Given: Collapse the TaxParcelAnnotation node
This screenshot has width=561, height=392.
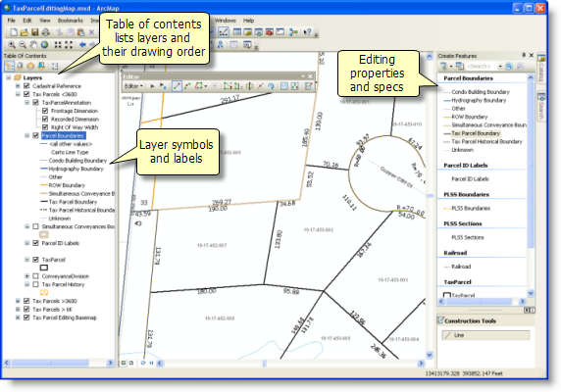Looking at the screenshot, I should (x=26, y=103).
